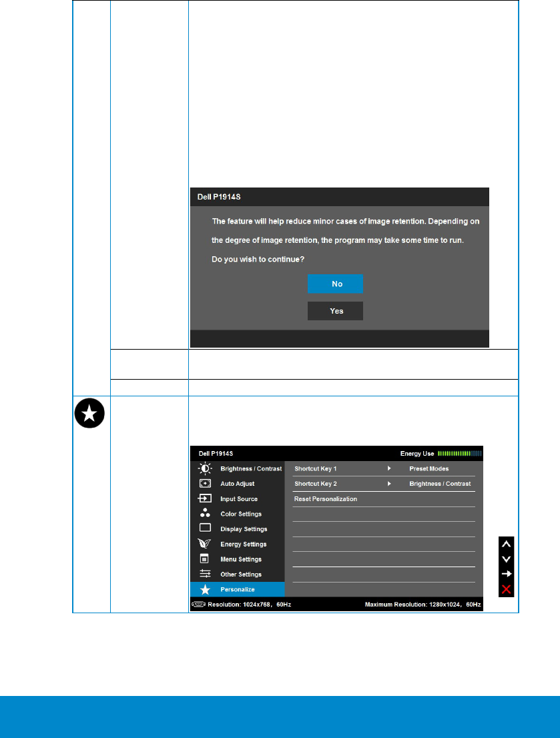Click the right arrow select button

coord(507,574)
